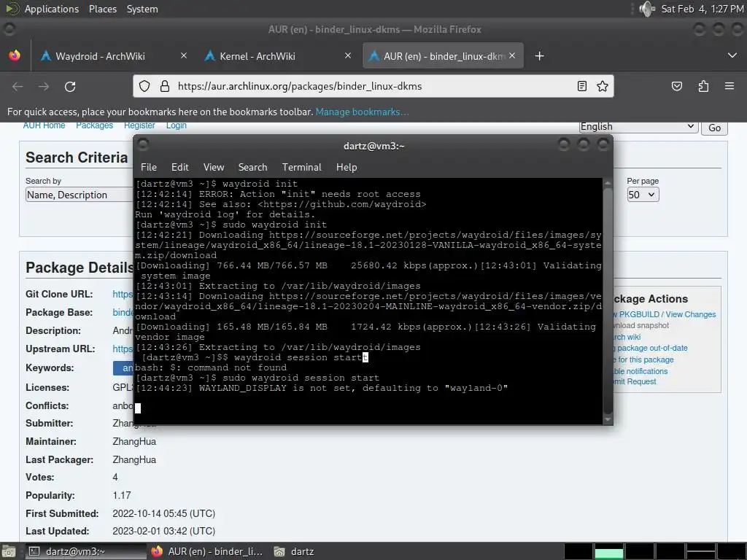Viewport: 747px width, 560px height.
Task: Expand the Search by Name, Description dropdown
Action: pyautogui.click(x=79, y=195)
